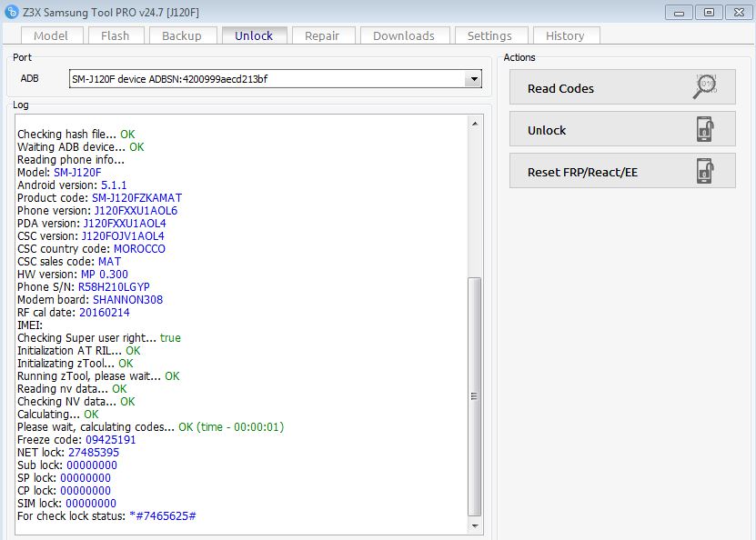Click Android version 5.1.1
The width and height of the screenshot is (756, 540).
coord(114,185)
